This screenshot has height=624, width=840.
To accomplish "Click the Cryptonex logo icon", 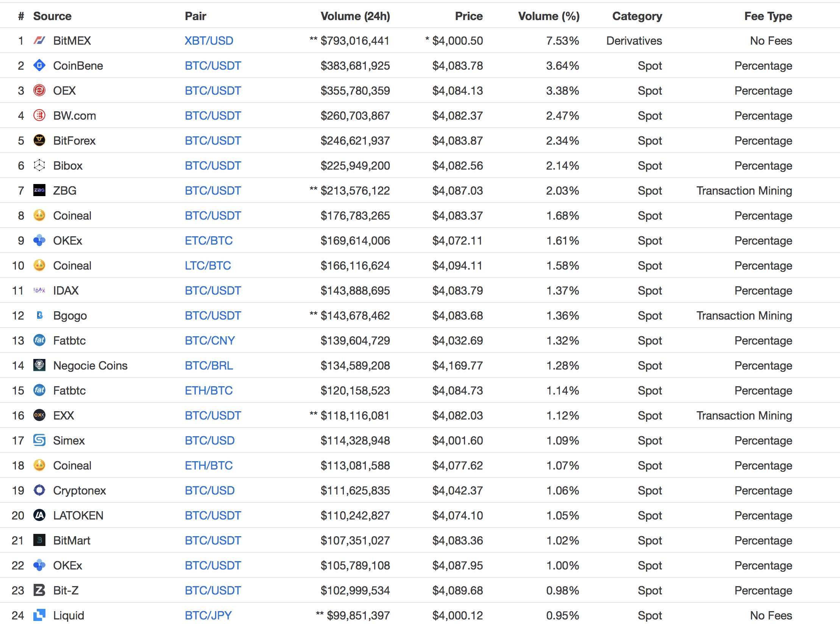I will [x=39, y=490].
